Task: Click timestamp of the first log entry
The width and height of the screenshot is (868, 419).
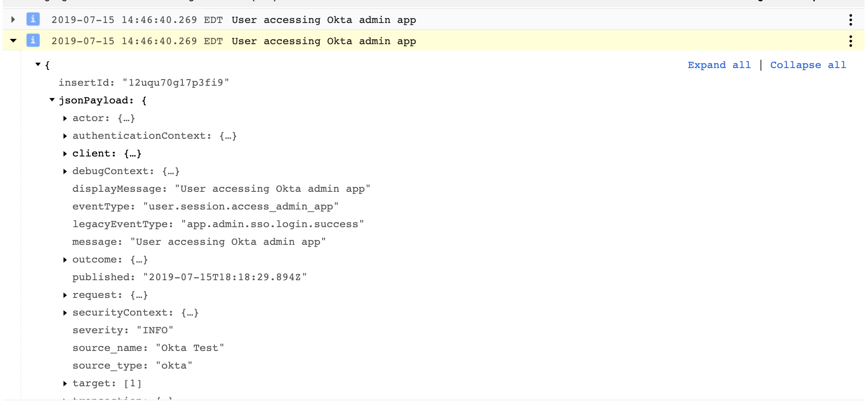Action: tap(137, 20)
